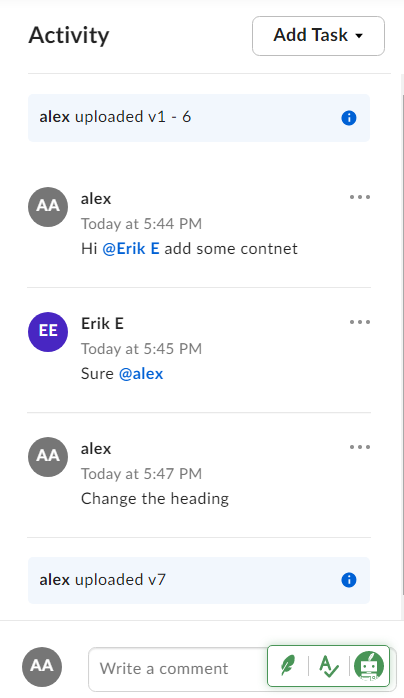
Task: Open options menu on alex's 5:44 PM comment
Action: (360, 197)
